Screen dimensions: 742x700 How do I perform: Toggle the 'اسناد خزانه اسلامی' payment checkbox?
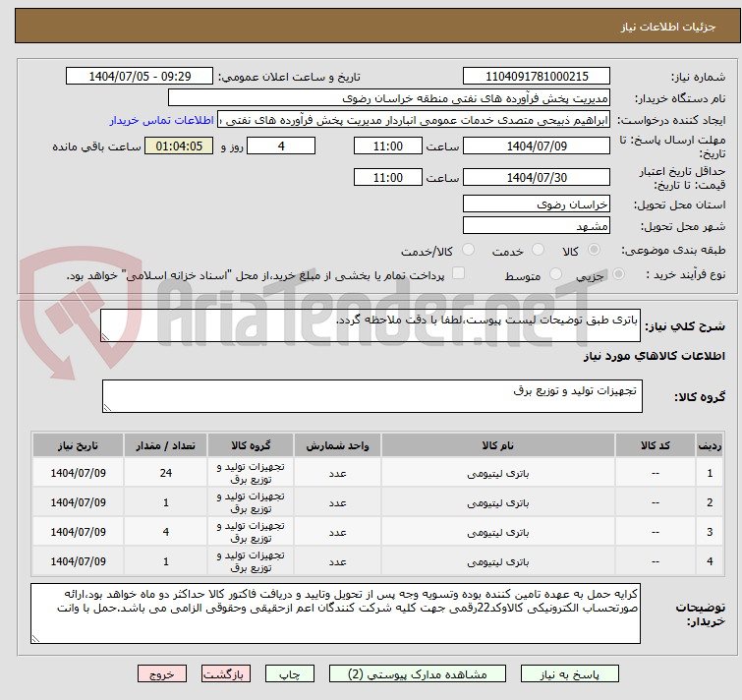click(458, 274)
